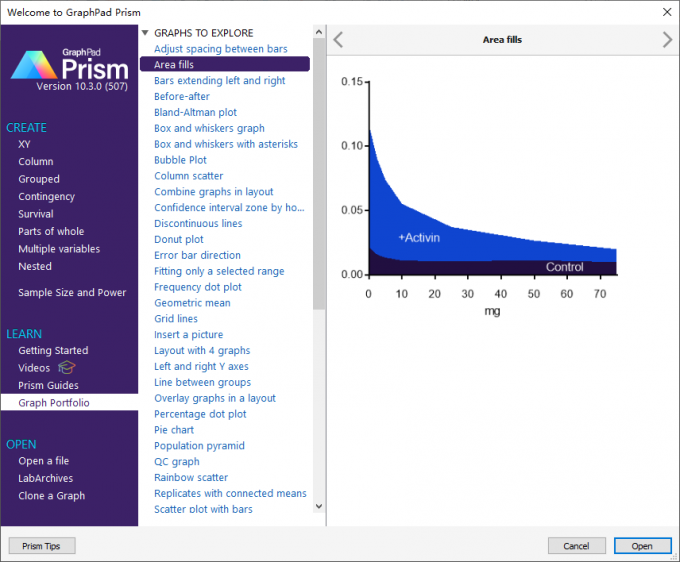Open Prism Guides
The width and height of the screenshot is (680, 562).
point(48,386)
